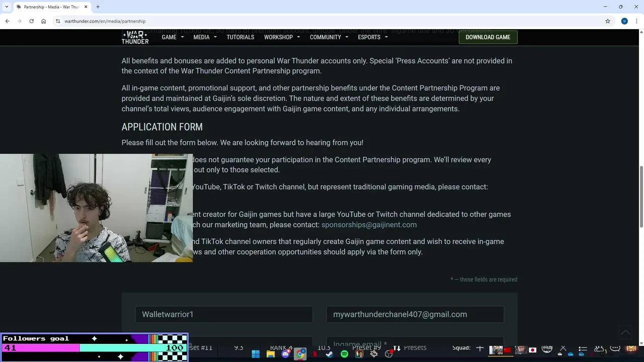
Task: View site information icon in address bar
Action: pos(58,21)
